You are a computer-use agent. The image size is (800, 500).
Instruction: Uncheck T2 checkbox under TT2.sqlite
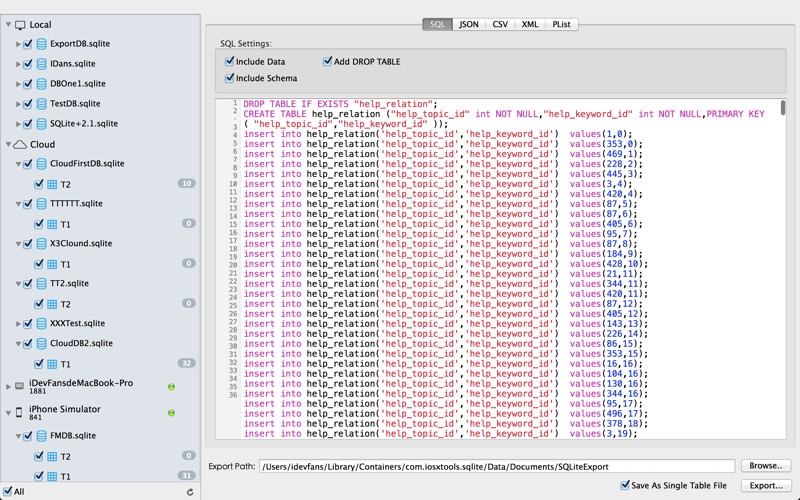[x=39, y=304]
